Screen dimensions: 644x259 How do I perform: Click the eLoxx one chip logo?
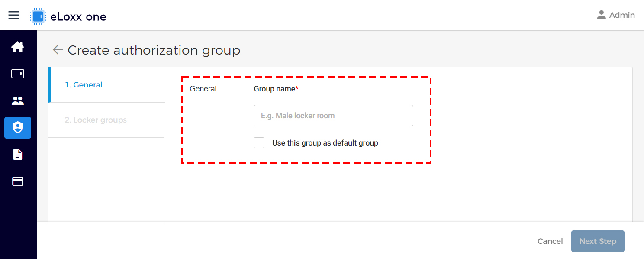click(x=38, y=16)
